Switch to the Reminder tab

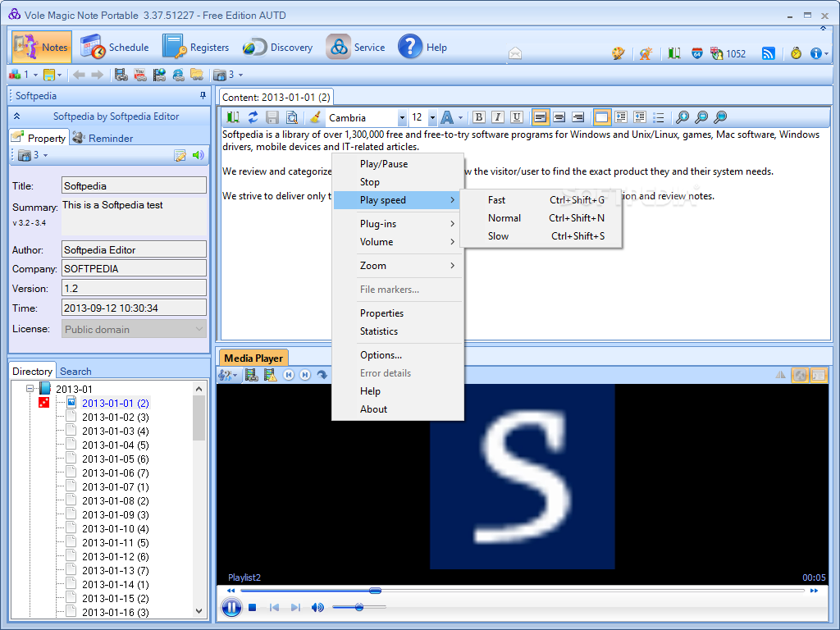pos(103,138)
